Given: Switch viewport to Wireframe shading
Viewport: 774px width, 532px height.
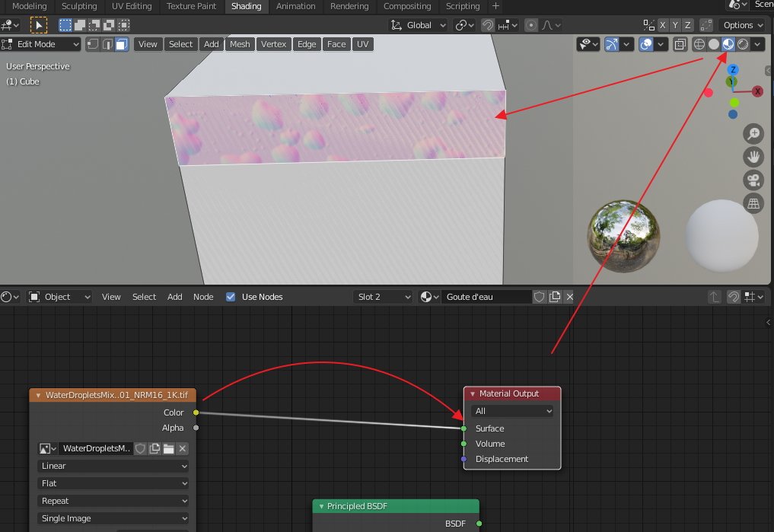Looking at the screenshot, I should point(699,44).
